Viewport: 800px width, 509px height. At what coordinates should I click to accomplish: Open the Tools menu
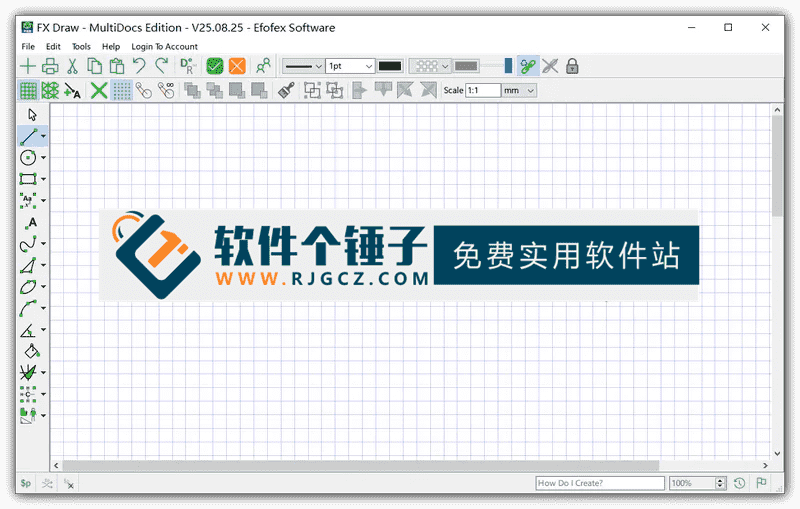(81, 46)
